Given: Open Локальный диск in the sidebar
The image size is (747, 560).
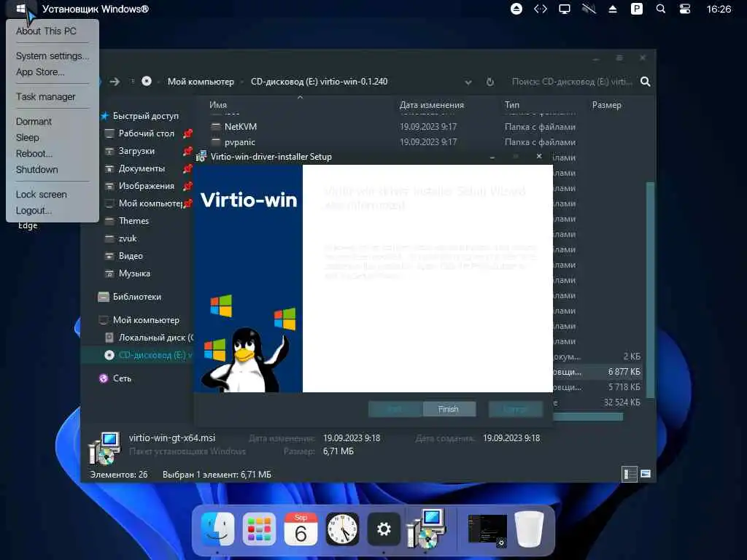Looking at the screenshot, I should 156,338.
